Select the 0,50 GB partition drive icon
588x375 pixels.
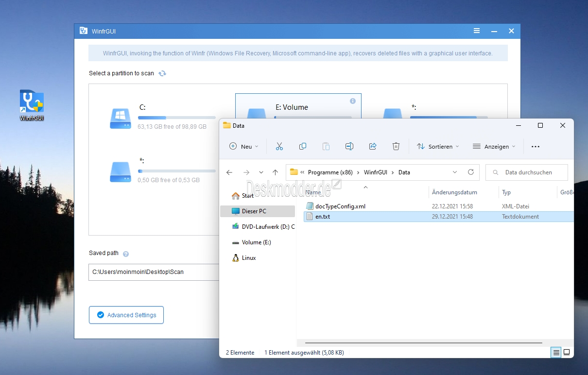point(120,171)
